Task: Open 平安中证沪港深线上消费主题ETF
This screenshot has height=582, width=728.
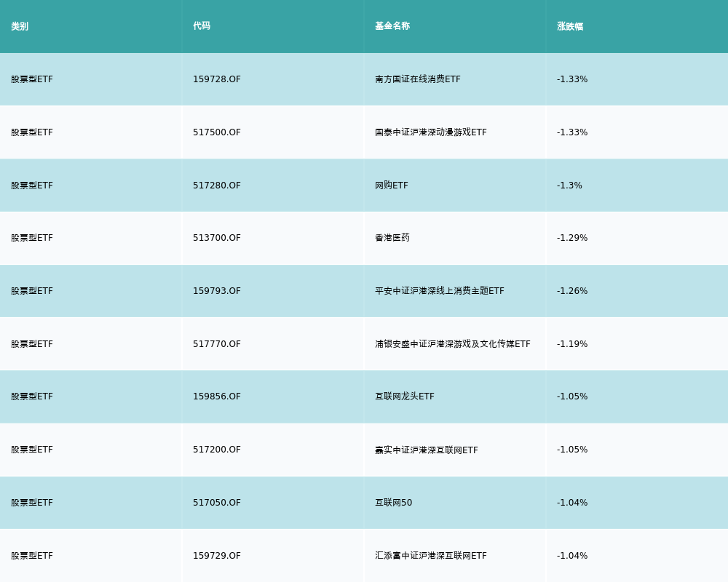Action: 440,291
